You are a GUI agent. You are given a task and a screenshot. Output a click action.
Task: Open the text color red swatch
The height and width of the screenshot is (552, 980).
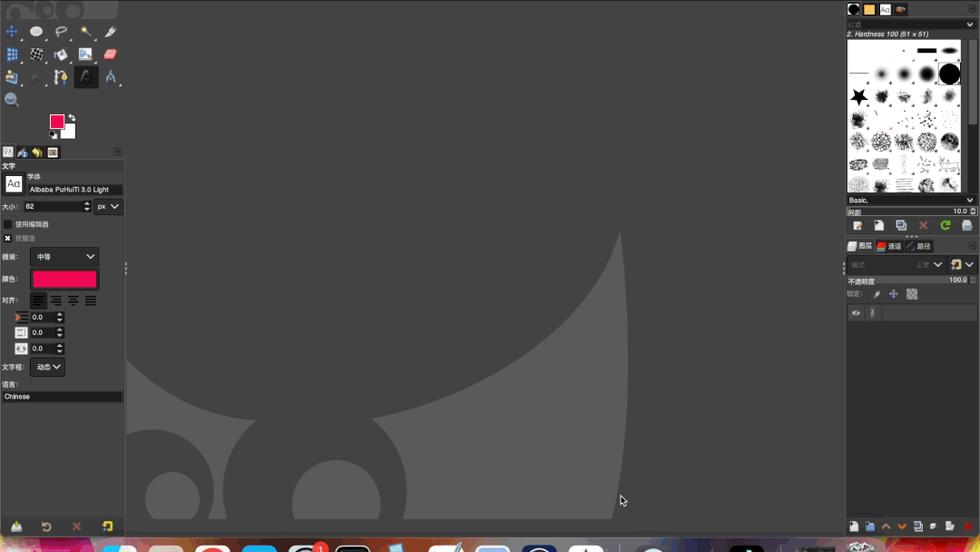pos(64,279)
